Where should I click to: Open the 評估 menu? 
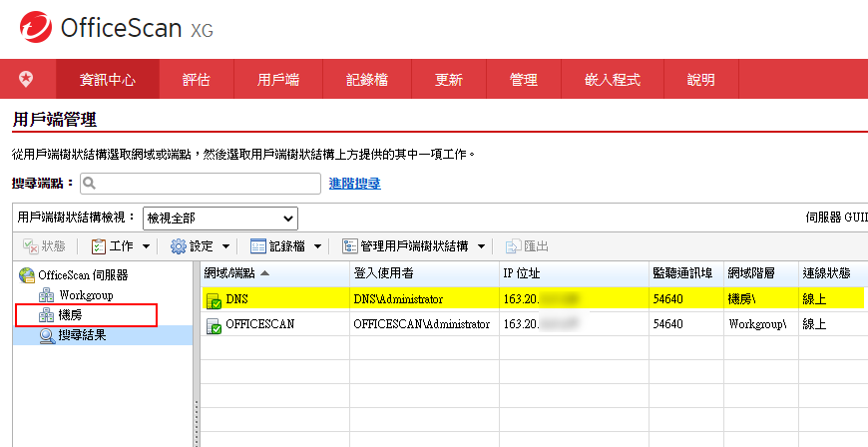(197, 79)
